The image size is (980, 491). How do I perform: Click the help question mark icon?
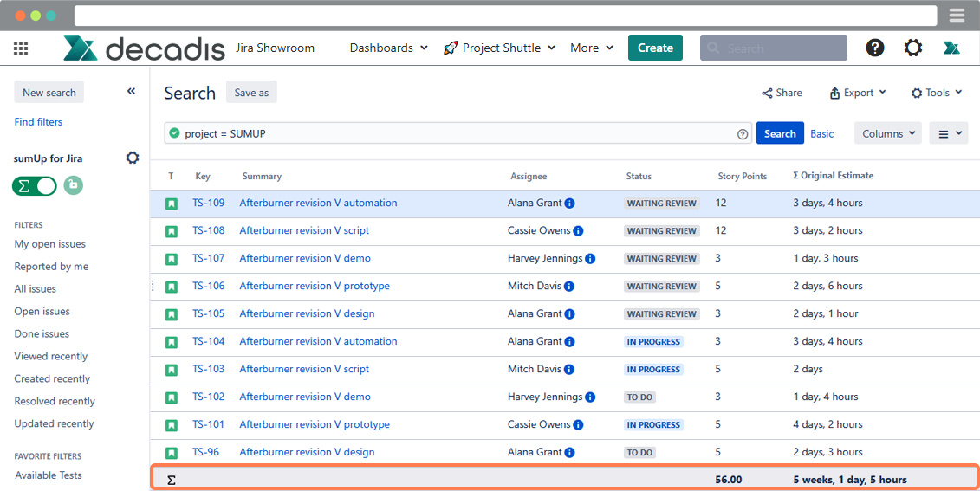pos(875,48)
